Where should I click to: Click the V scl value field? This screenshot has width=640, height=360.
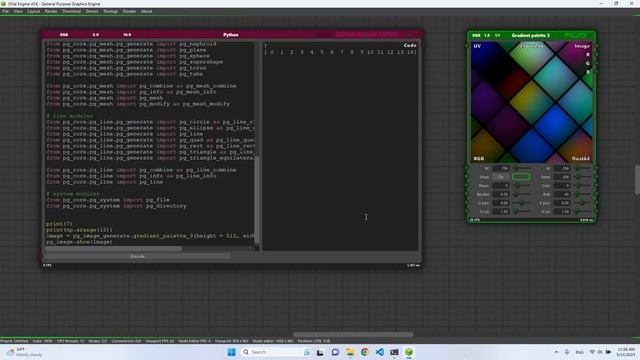tap(562, 211)
